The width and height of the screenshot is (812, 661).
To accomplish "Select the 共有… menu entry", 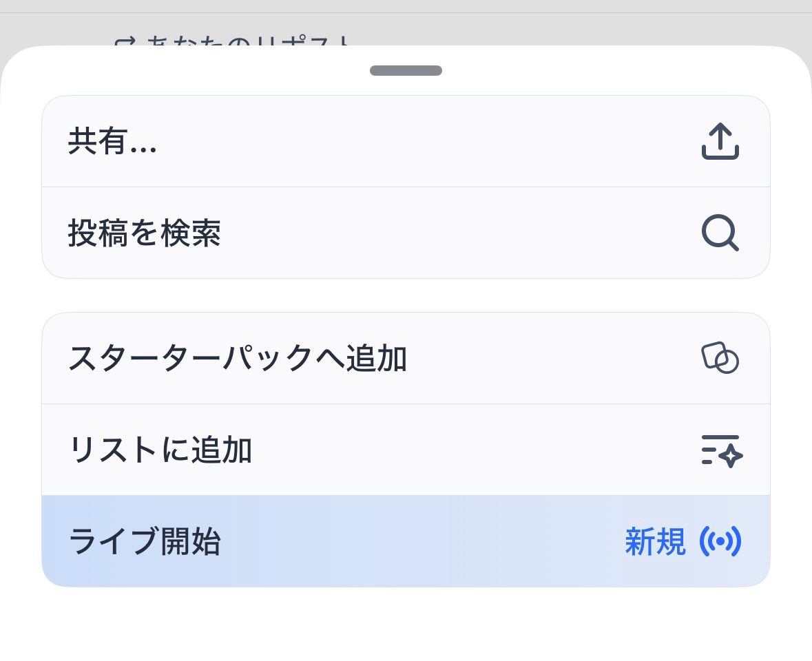I will click(112, 142).
